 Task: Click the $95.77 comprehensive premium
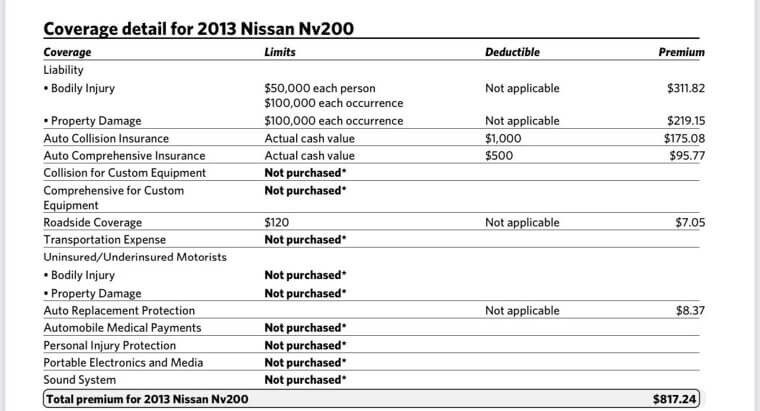tap(688, 155)
